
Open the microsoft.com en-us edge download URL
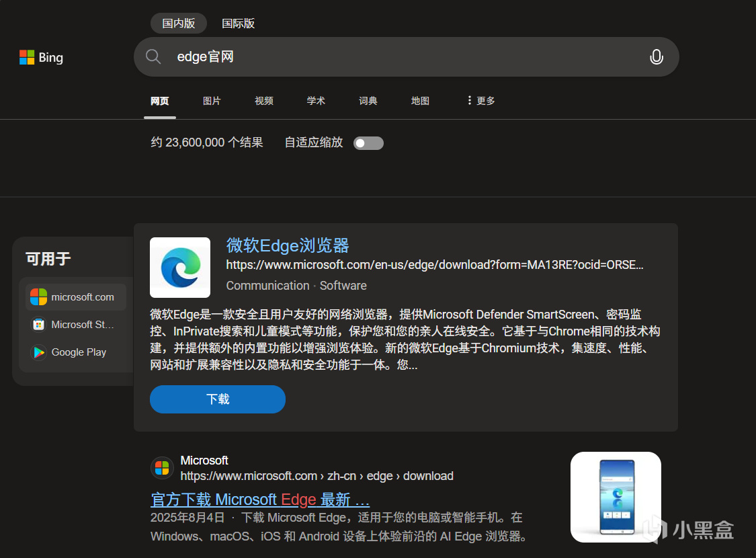(x=434, y=265)
